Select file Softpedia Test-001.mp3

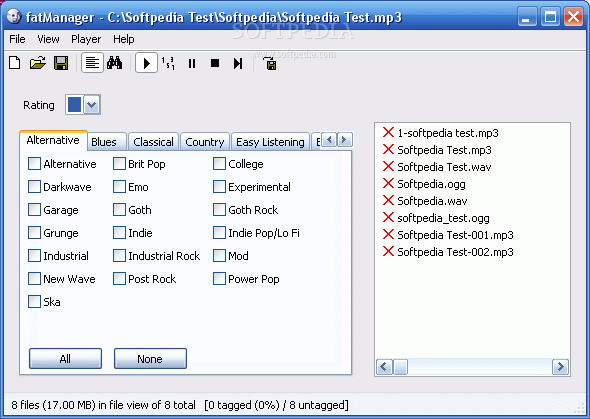pos(455,235)
